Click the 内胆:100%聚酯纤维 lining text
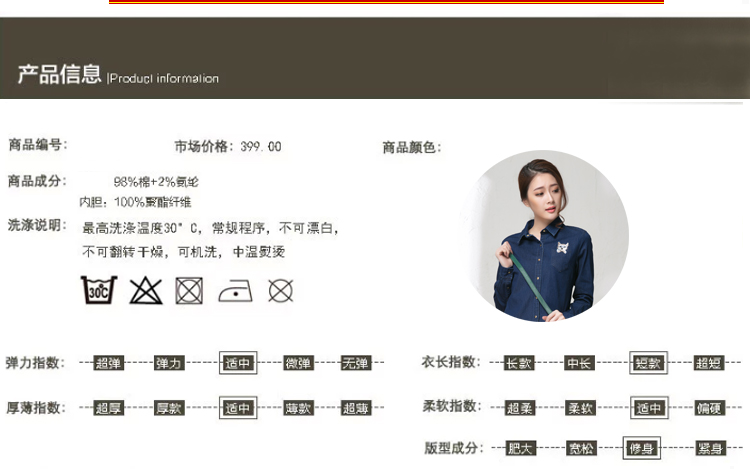This screenshot has width=750, height=469. tap(135, 202)
